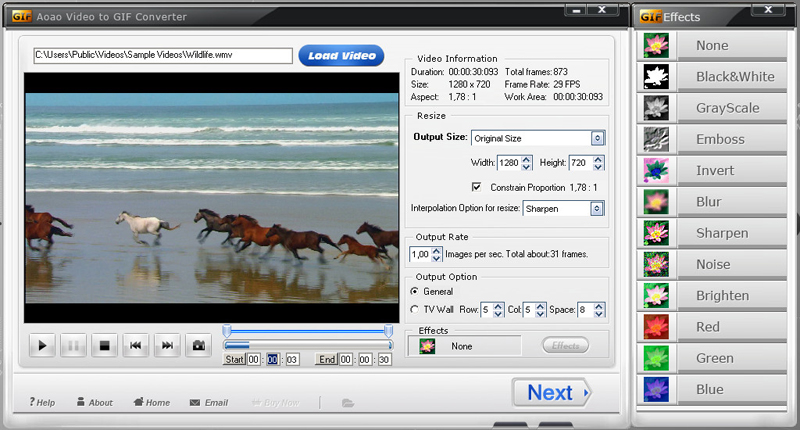
Task: Toggle Constrain Proportion checkbox
Action: click(477, 187)
